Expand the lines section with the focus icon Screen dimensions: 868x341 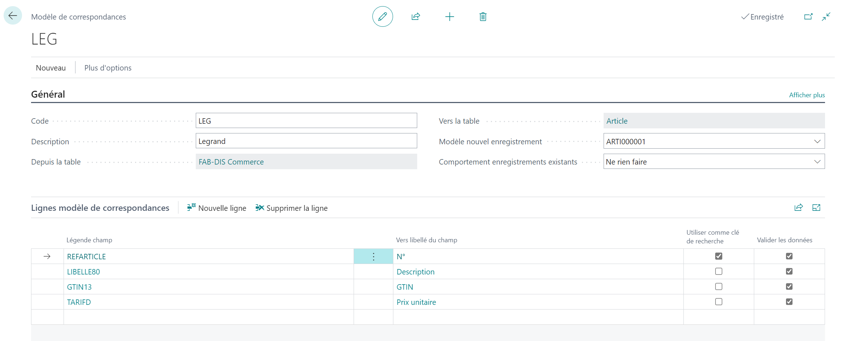[816, 208]
